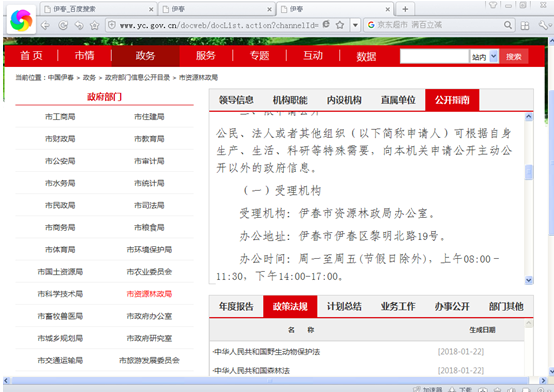The height and width of the screenshot is (392, 554).
Task: Select the 直属单位 tab
Action: coord(398,100)
